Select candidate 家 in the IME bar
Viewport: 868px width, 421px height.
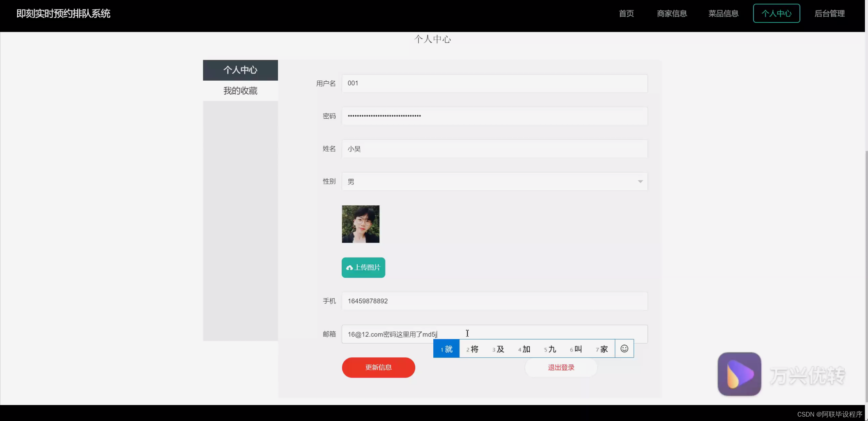click(601, 348)
